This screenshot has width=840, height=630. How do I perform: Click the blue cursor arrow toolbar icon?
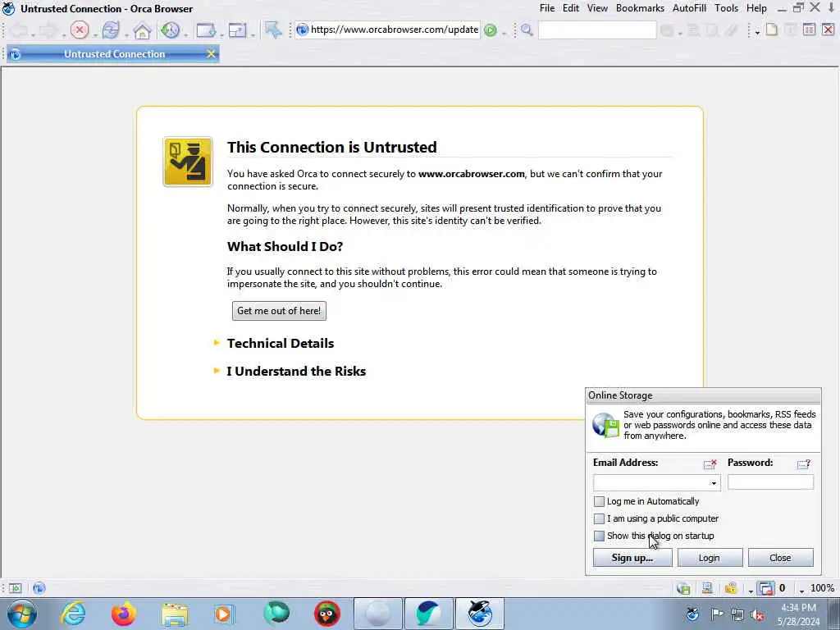tap(273, 30)
